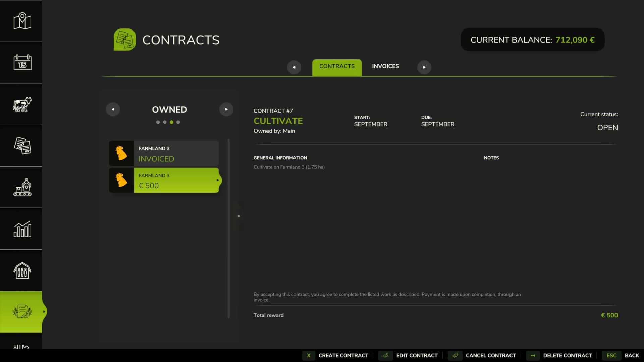Open the animal barn sidebar icon

point(22,270)
